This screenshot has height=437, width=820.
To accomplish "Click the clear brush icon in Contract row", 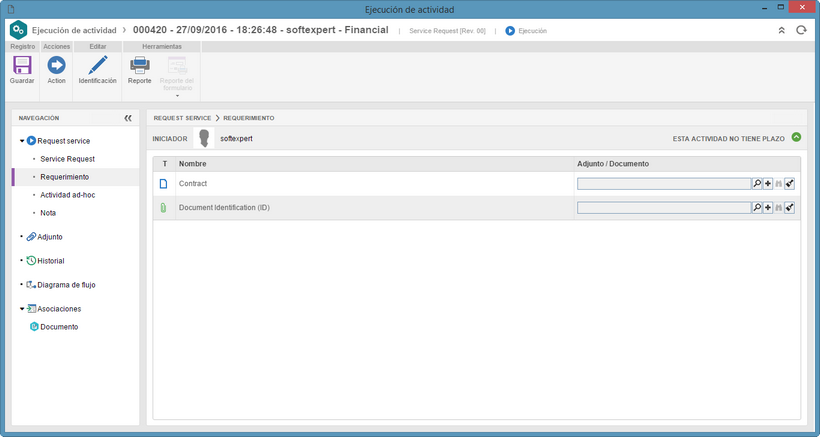I will click(790, 184).
